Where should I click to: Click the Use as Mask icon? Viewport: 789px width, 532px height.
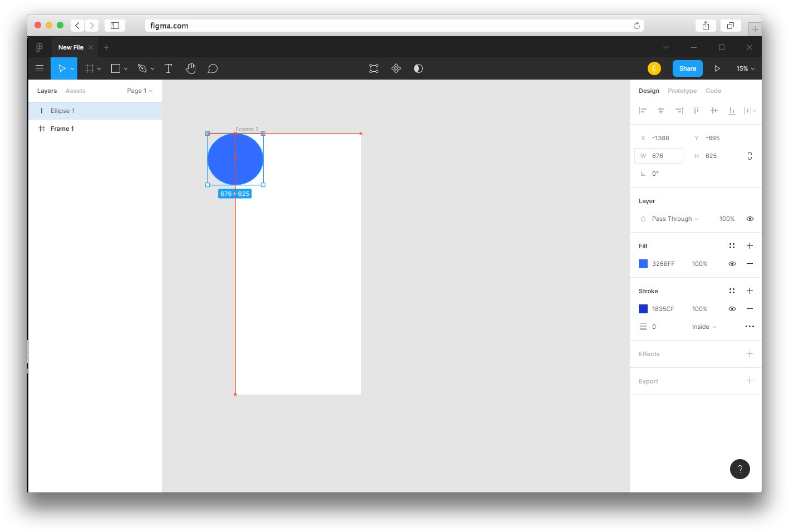(418, 68)
